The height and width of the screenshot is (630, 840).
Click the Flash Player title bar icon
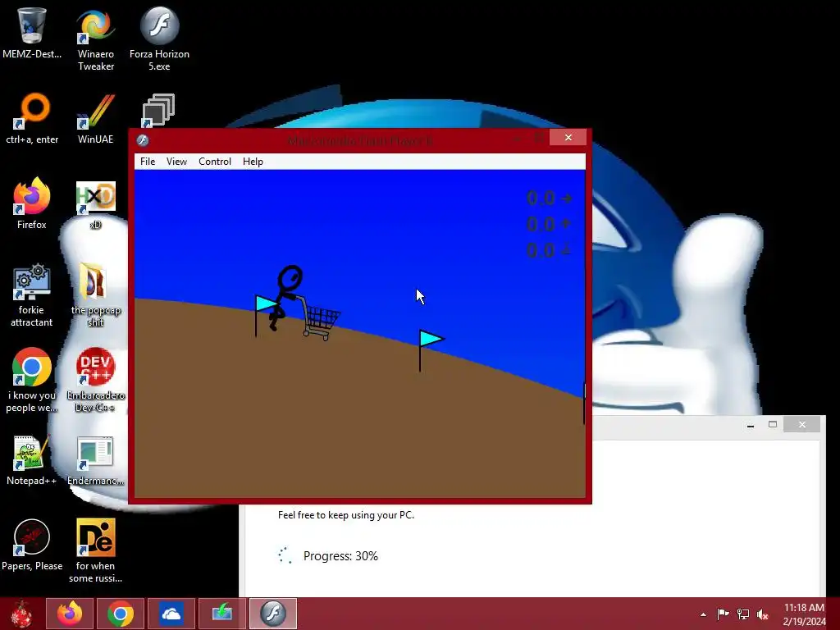pyautogui.click(x=143, y=140)
